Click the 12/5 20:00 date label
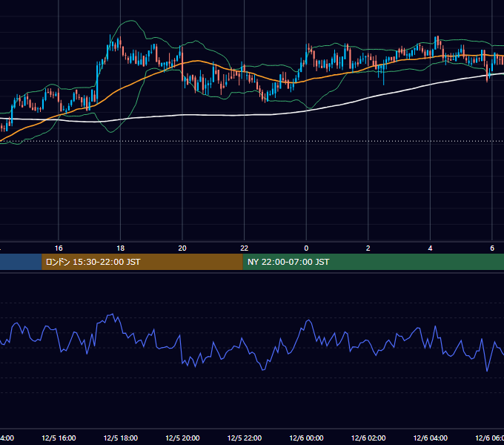Image resolution: width=504 pixels, height=445 pixels. (x=182, y=438)
